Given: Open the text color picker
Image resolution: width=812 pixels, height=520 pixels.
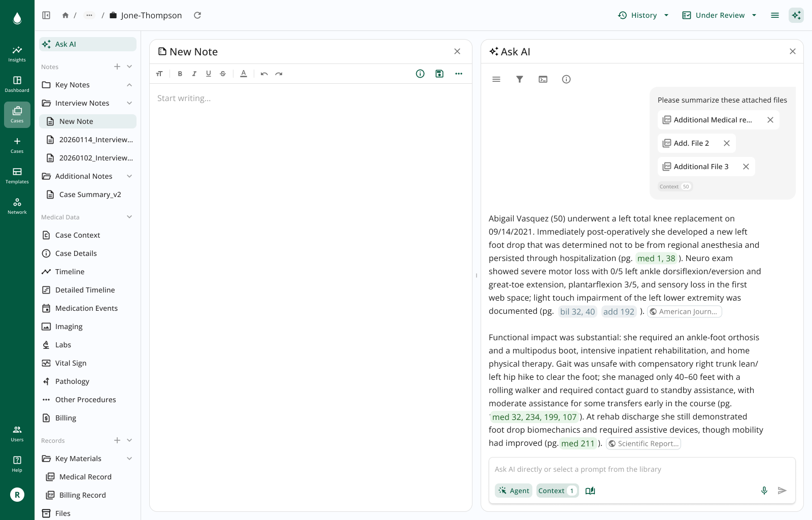Looking at the screenshot, I should [244, 74].
